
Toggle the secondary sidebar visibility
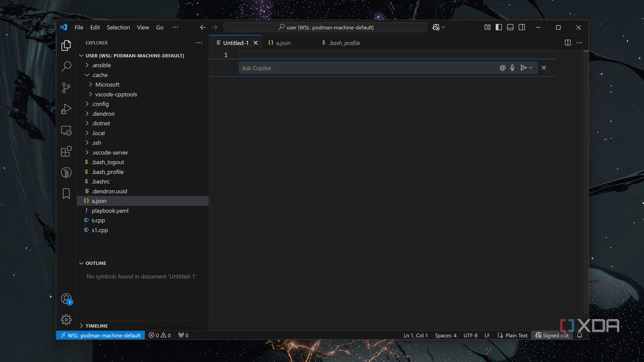[521, 27]
